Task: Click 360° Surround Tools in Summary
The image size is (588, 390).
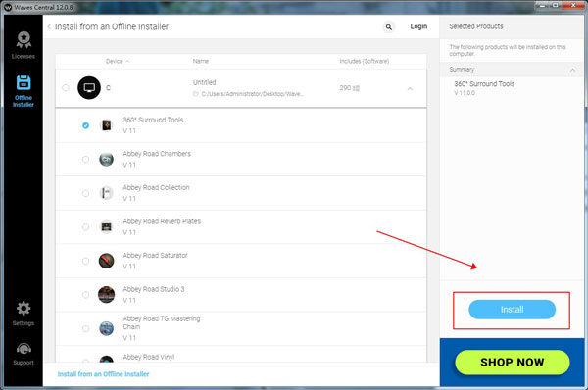Action: point(484,84)
